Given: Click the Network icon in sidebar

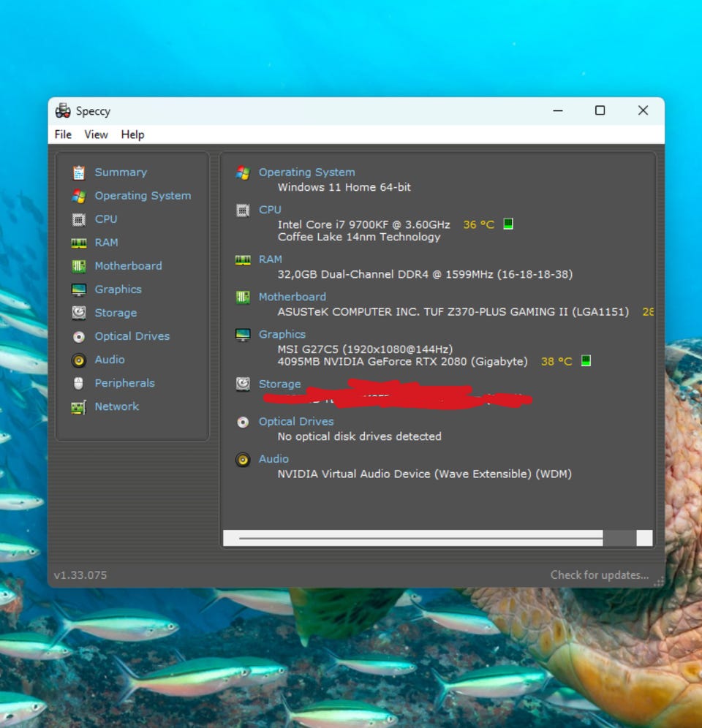Looking at the screenshot, I should pos(79,407).
